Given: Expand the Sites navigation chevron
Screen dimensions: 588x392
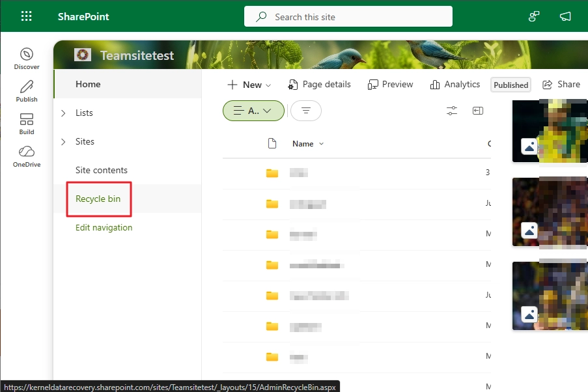Looking at the screenshot, I should pyautogui.click(x=63, y=142).
